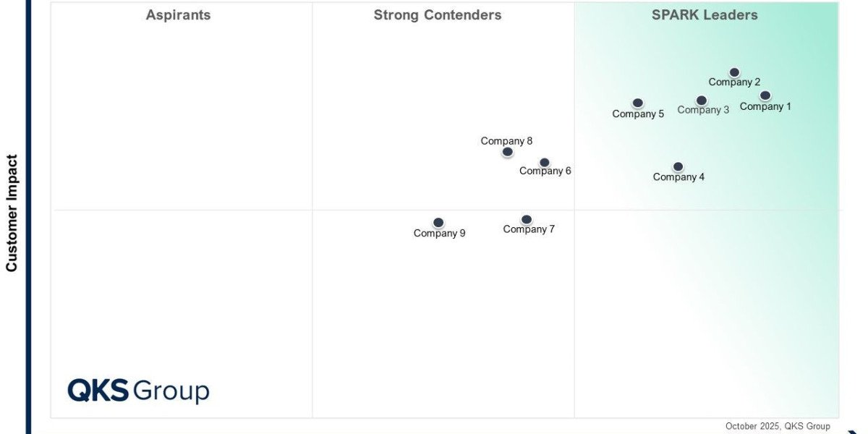Select the Company 9 dot marker
Image resolution: width=868 pixels, height=434 pixels.
coord(438,223)
